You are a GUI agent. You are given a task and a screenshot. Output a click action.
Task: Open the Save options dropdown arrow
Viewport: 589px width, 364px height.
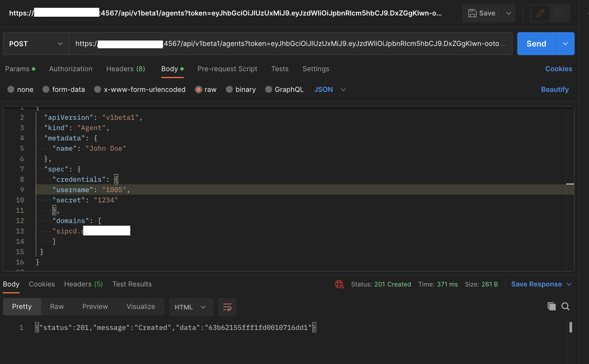(x=508, y=13)
